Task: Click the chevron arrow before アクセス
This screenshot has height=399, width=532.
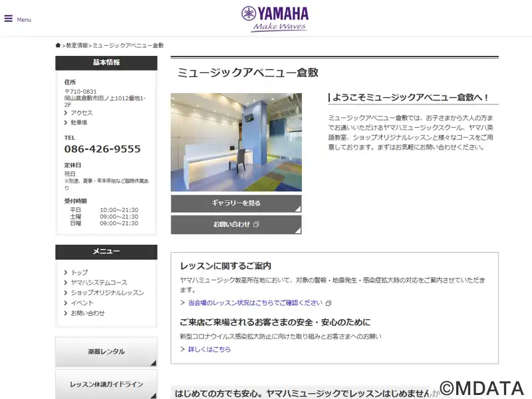Action: click(66, 112)
